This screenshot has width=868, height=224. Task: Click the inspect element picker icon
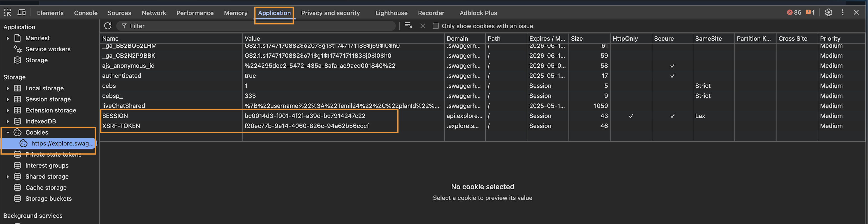(x=7, y=13)
